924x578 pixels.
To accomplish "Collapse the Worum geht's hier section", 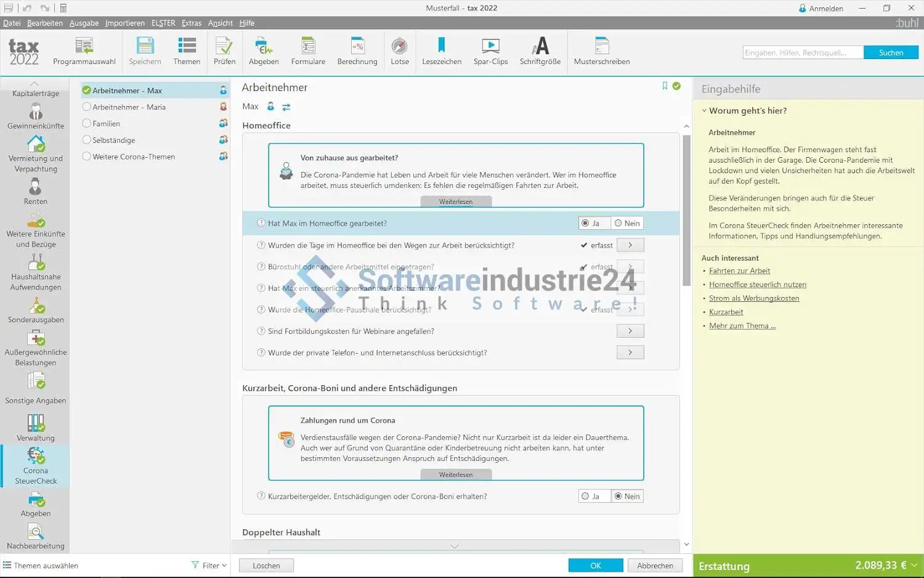I will [705, 111].
